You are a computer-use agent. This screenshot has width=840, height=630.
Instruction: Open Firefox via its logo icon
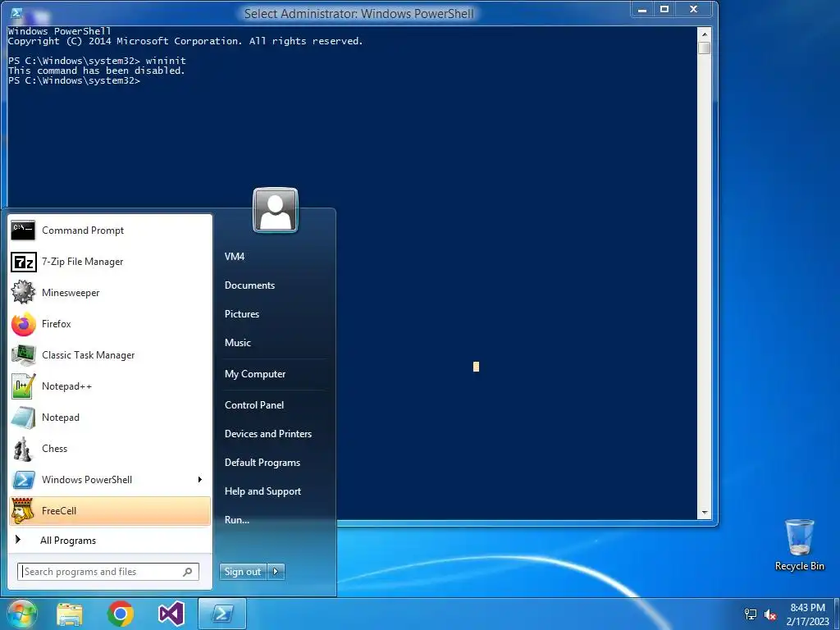click(23, 324)
